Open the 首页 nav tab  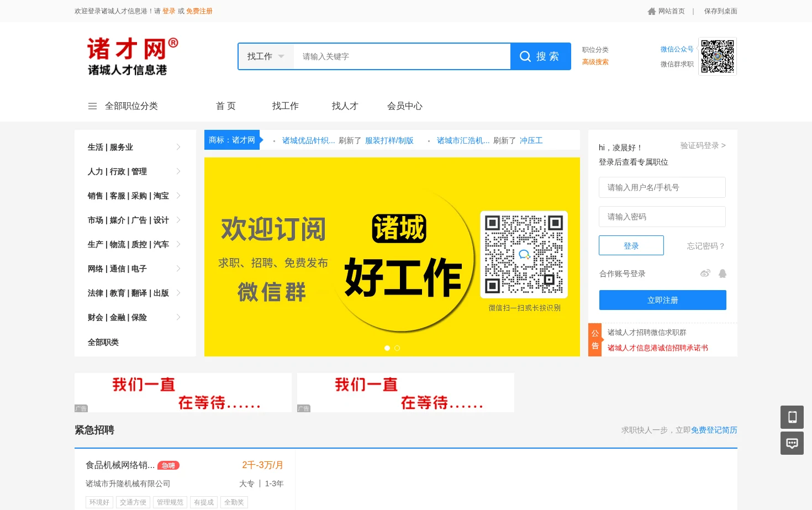click(226, 106)
